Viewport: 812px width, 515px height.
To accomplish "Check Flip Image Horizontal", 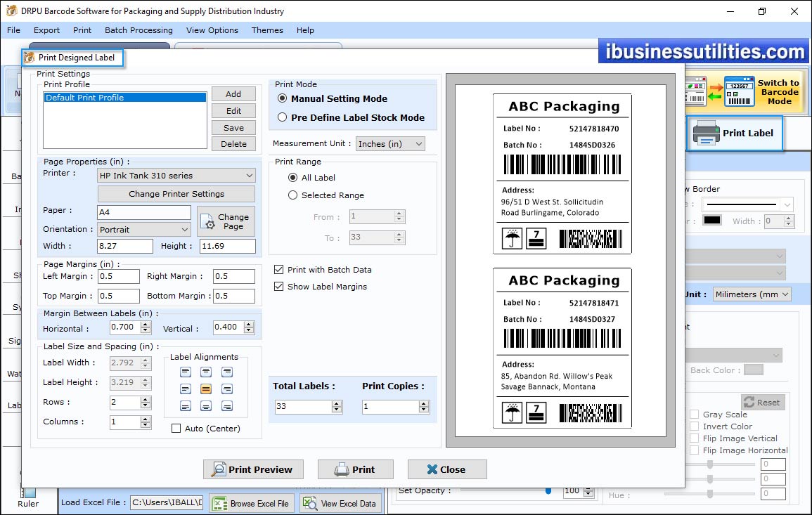I will (x=695, y=450).
